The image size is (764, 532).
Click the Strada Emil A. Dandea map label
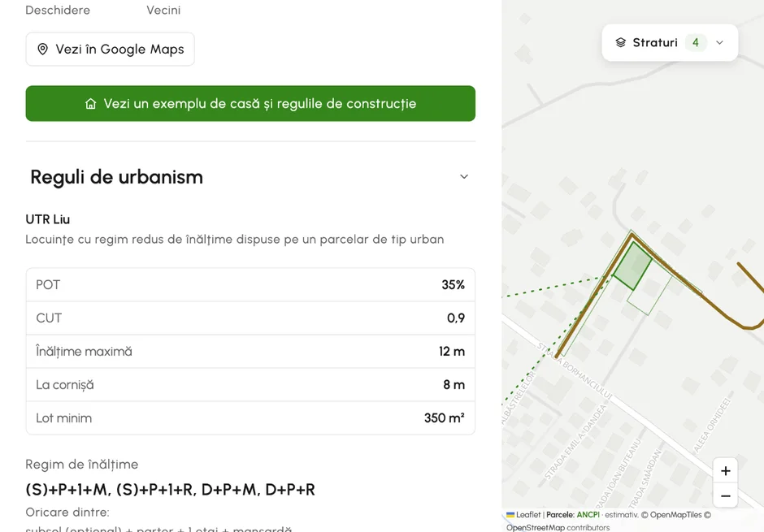pos(576,442)
